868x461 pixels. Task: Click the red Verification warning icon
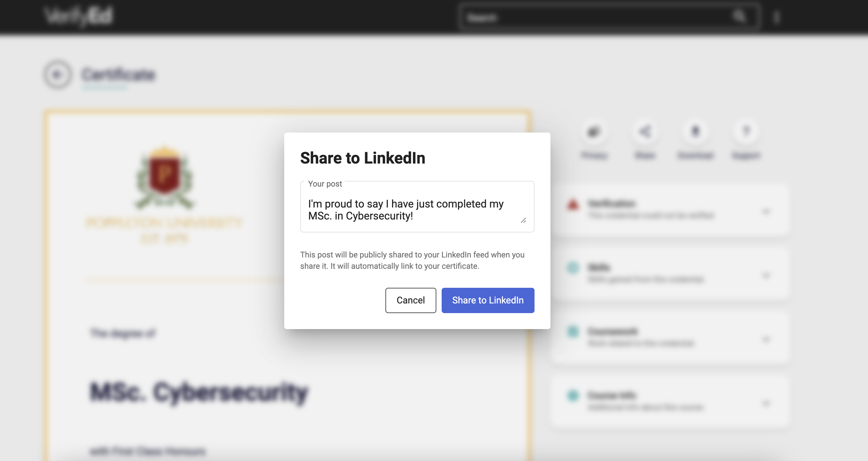573,205
